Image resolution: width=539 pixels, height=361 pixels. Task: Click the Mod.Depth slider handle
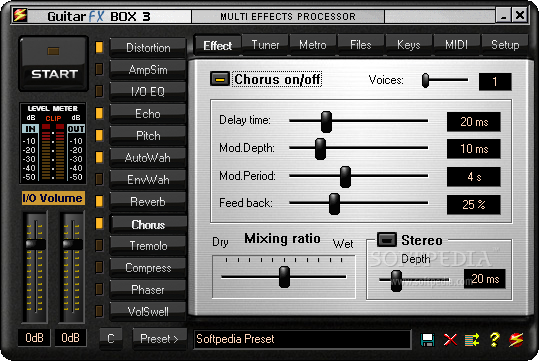(x=320, y=149)
